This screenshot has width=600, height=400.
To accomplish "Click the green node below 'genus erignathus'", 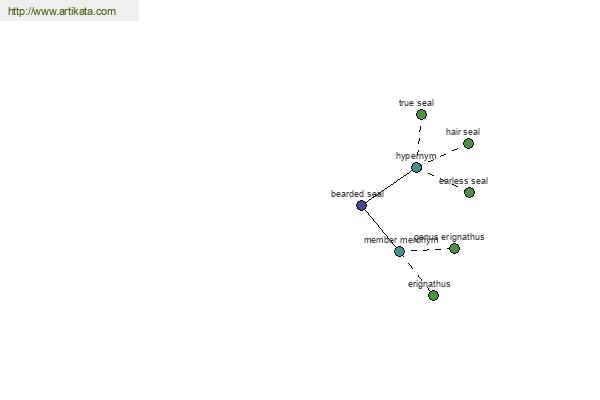I will (454, 248).
